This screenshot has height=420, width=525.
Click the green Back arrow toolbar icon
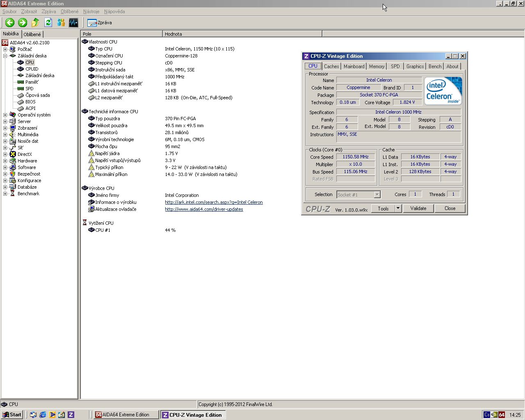pyautogui.click(x=10, y=23)
